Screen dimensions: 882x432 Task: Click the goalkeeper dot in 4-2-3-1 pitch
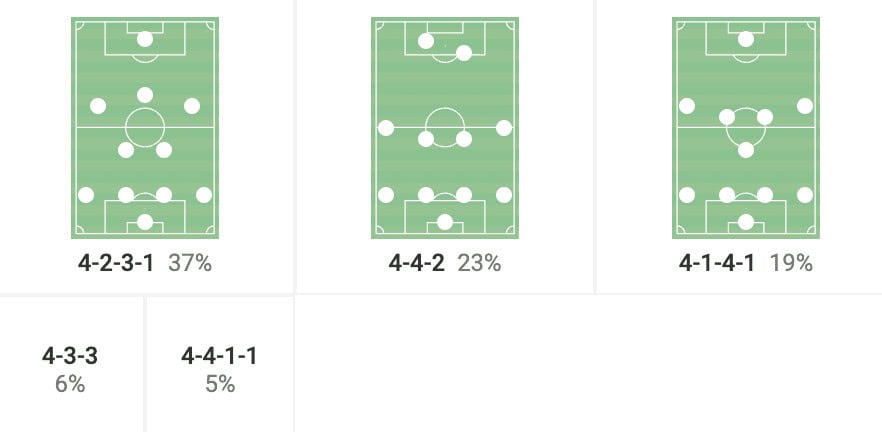[x=145, y=222]
